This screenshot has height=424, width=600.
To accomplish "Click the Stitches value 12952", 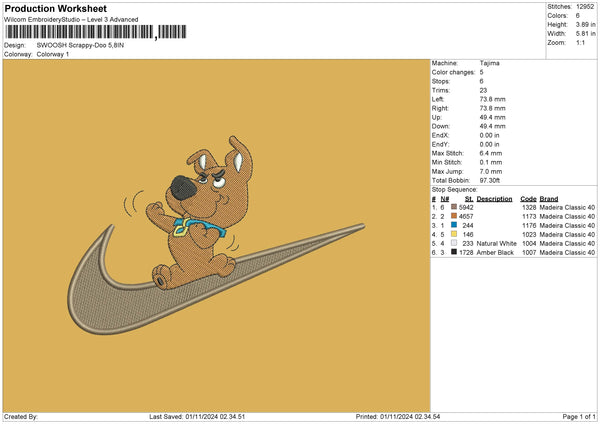I will (585, 7).
